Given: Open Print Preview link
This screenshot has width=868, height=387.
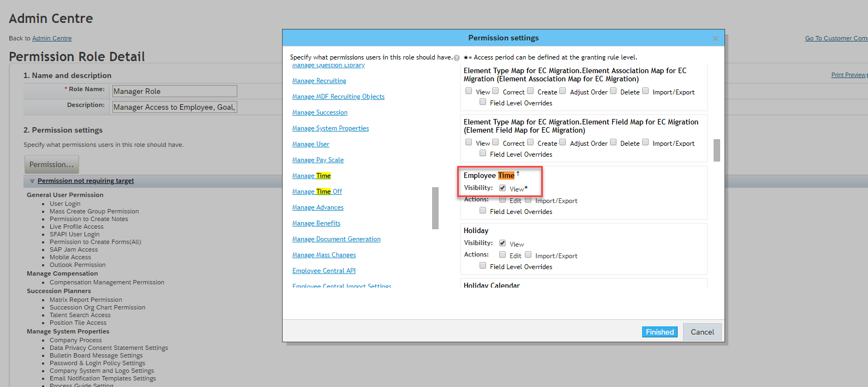Looking at the screenshot, I should click(848, 75).
